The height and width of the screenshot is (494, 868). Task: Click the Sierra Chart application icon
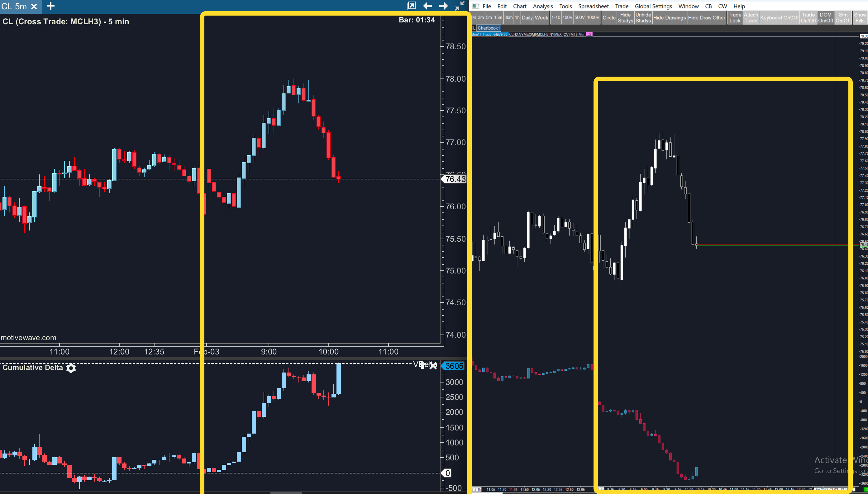pos(476,6)
